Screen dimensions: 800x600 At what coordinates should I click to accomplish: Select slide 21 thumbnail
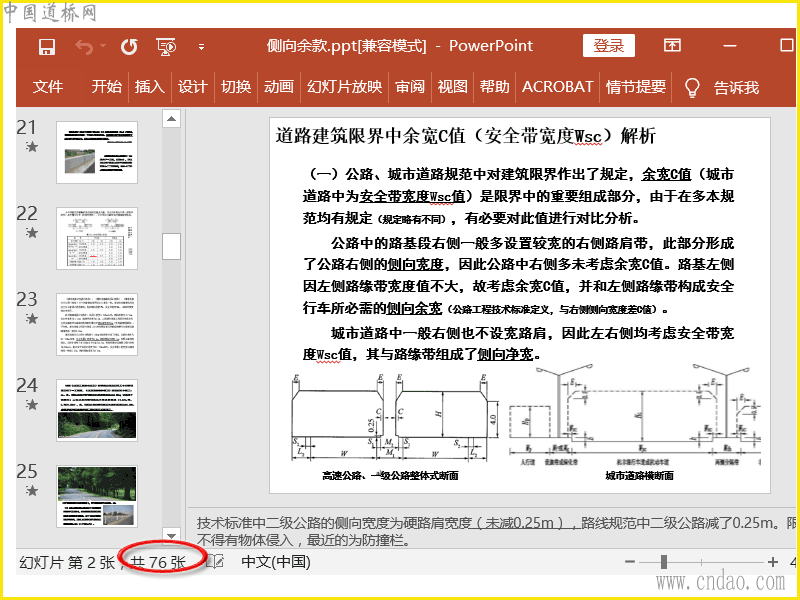tap(97, 152)
